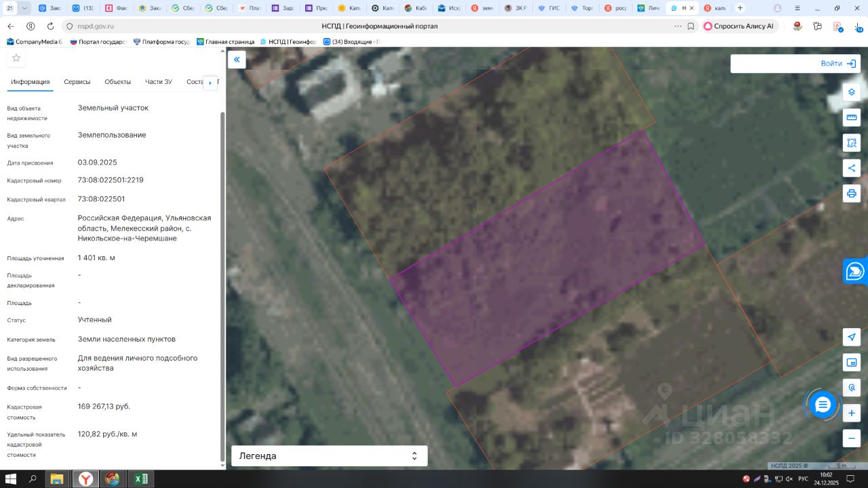Open the map layers panel
The width and height of the screenshot is (868, 488).
coord(852,92)
